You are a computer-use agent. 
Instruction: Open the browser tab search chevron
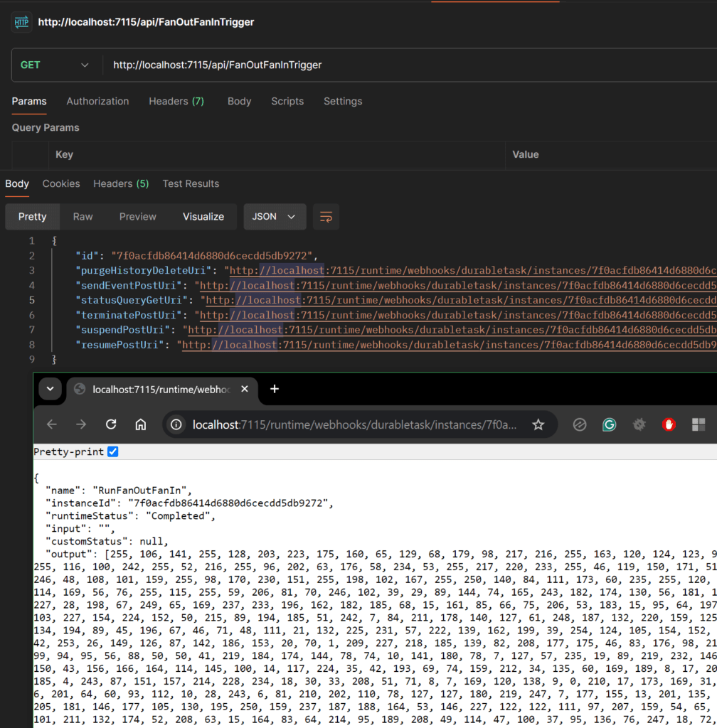pos(50,389)
